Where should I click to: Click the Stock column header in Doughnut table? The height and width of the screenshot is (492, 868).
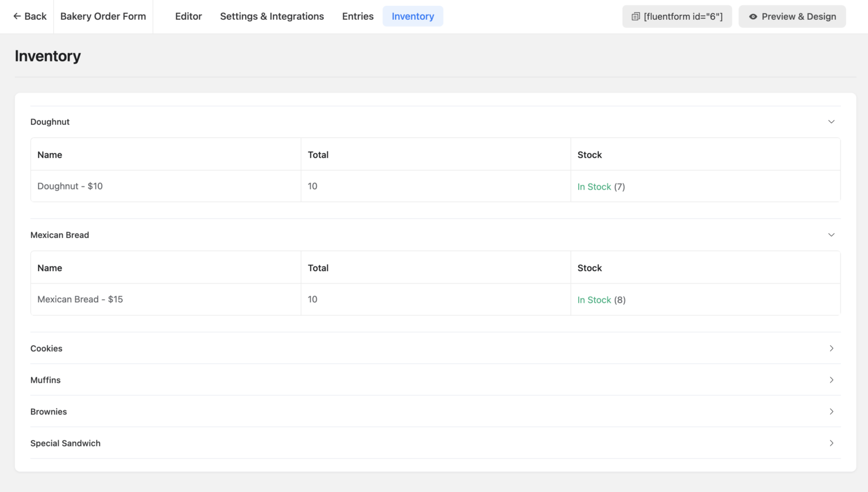[x=589, y=155]
